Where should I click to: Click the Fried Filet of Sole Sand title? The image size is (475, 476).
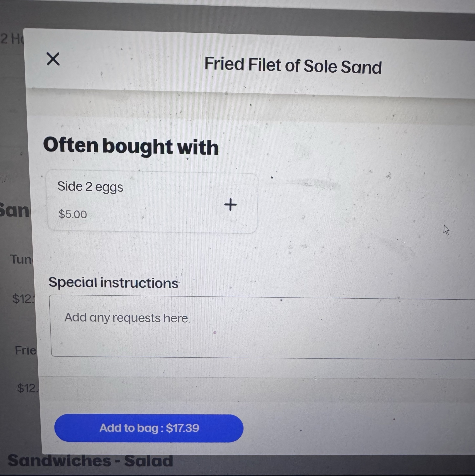pos(293,65)
